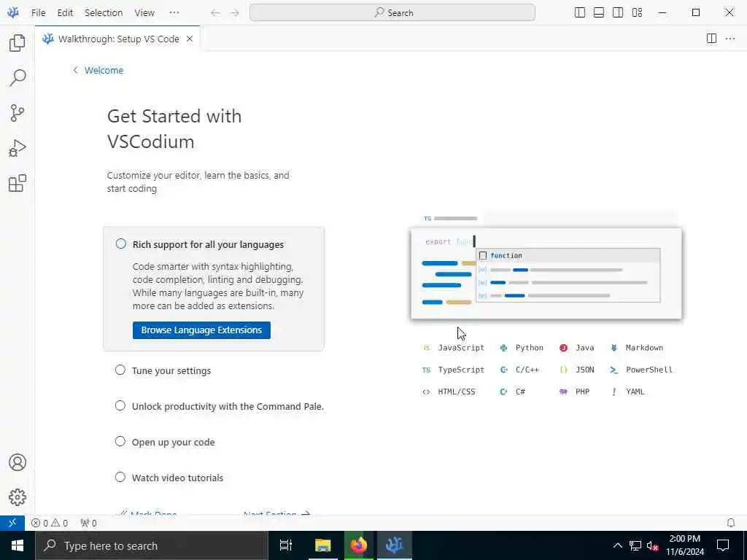Split the editor right

tap(711, 39)
